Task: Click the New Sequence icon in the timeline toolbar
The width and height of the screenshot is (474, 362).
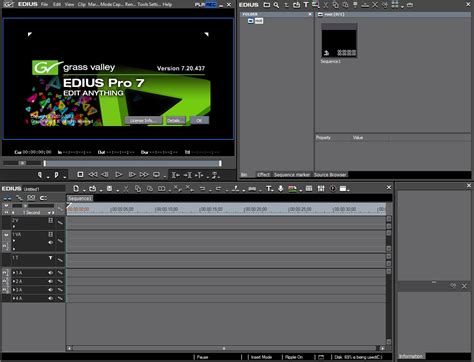Action: 76,189
